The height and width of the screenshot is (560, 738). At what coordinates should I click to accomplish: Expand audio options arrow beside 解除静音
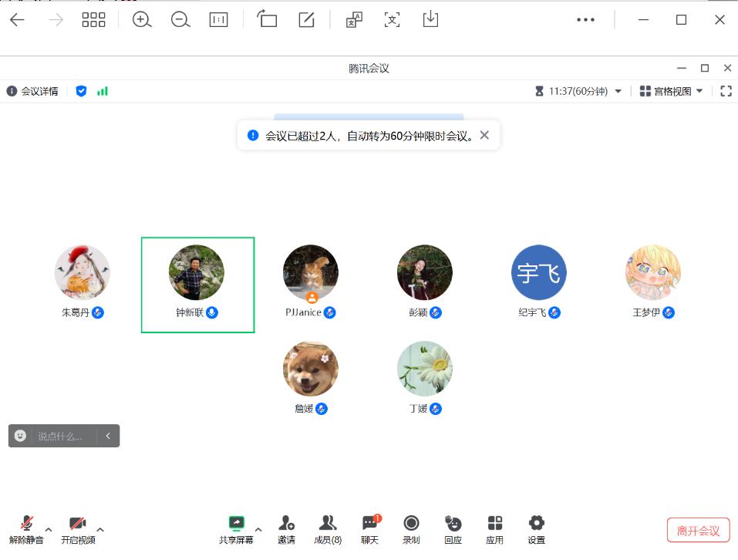point(49,530)
